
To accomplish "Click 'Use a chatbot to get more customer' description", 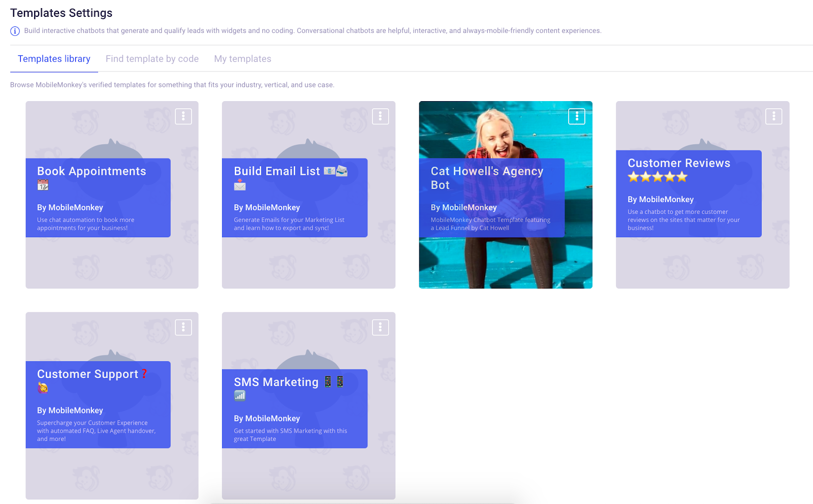I will (683, 220).
